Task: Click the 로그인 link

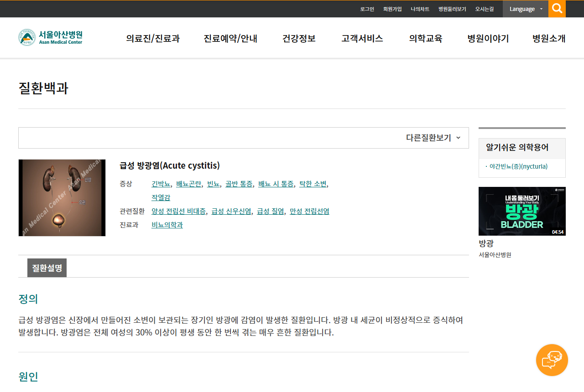Action: tap(367, 9)
